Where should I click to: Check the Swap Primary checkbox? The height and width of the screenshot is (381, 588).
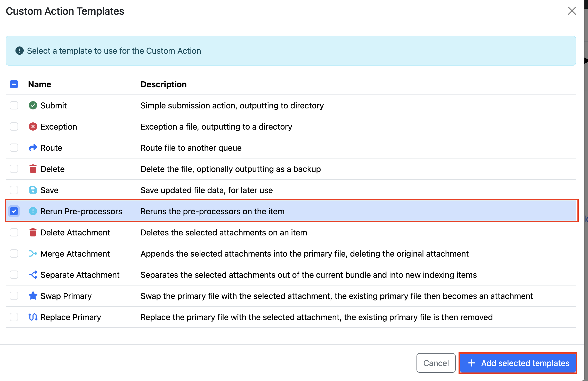tap(14, 296)
